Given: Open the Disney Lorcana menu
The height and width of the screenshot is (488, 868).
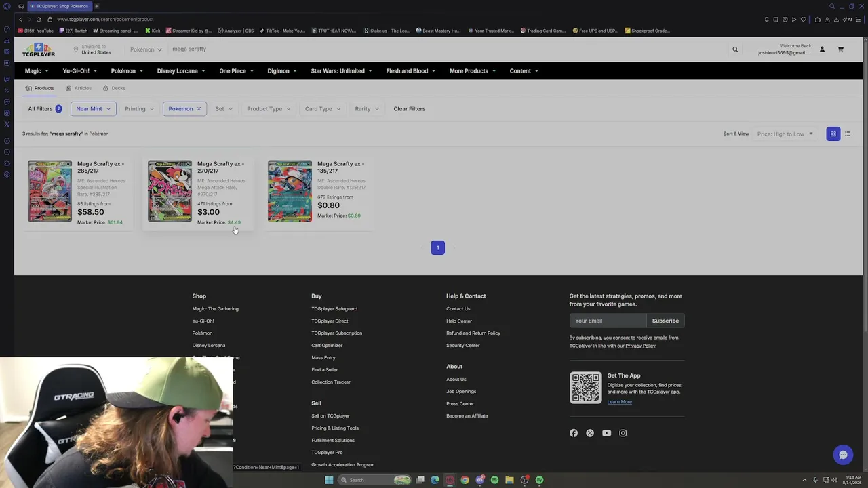Looking at the screenshot, I should pos(181,70).
